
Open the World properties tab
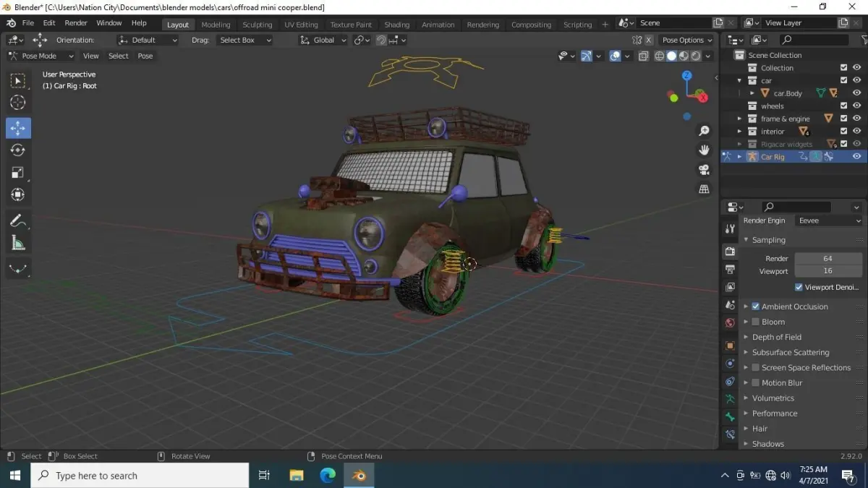pyautogui.click(x=730, y=323)
